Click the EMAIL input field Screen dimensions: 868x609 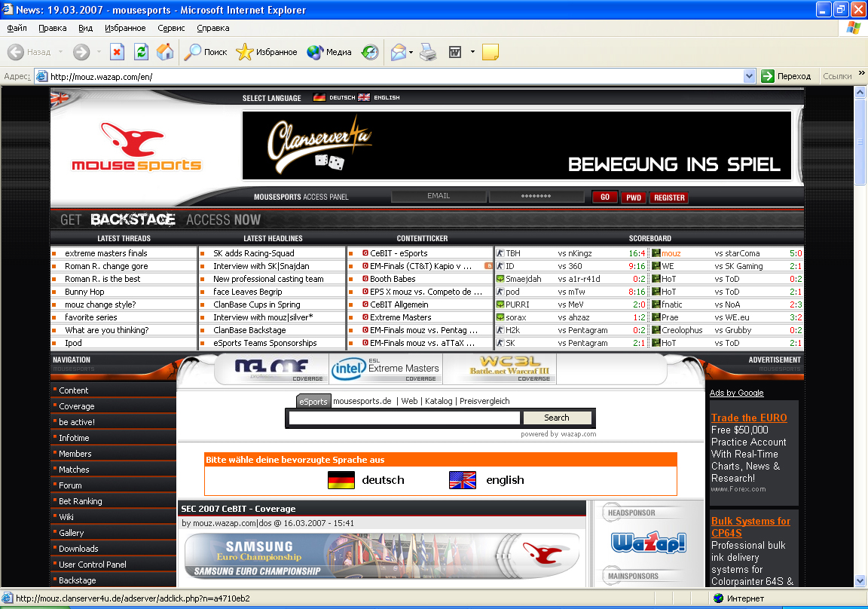tap(439, 196)
